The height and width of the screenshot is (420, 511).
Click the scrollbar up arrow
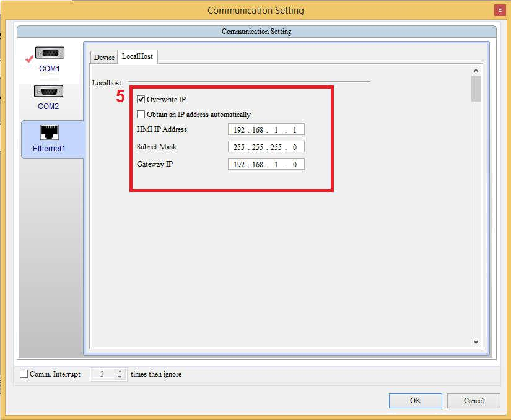(x=476, y=70)
